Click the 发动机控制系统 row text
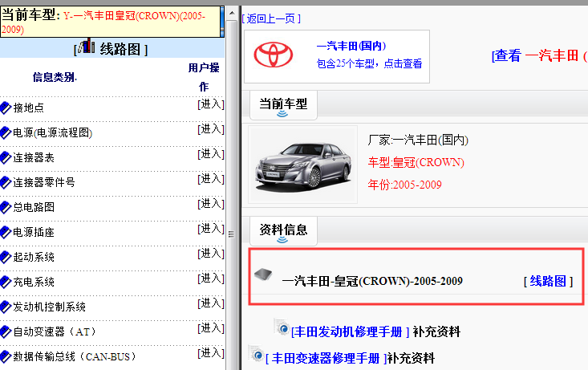Screen dimensions: 588x370 click(x=49, y=307)
